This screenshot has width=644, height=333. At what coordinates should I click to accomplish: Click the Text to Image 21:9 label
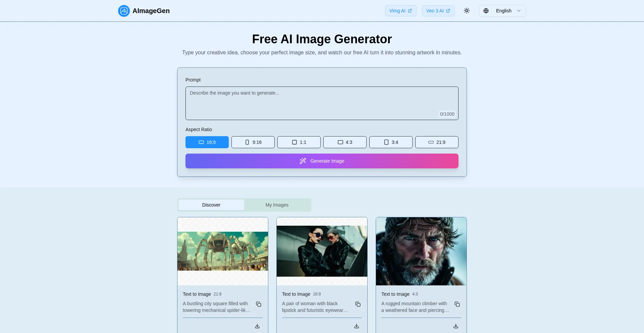pyautogui.click(x=202, y=294)
